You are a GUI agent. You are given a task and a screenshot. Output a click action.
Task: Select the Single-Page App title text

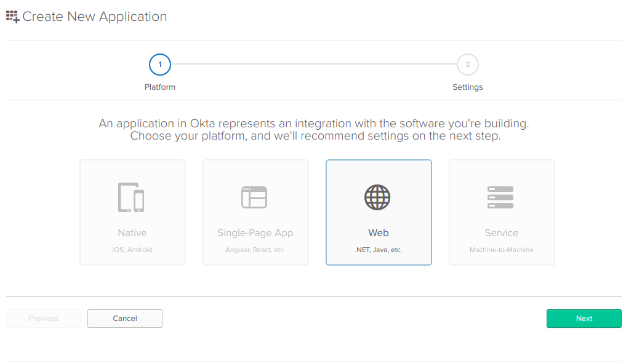coord(255,233)
